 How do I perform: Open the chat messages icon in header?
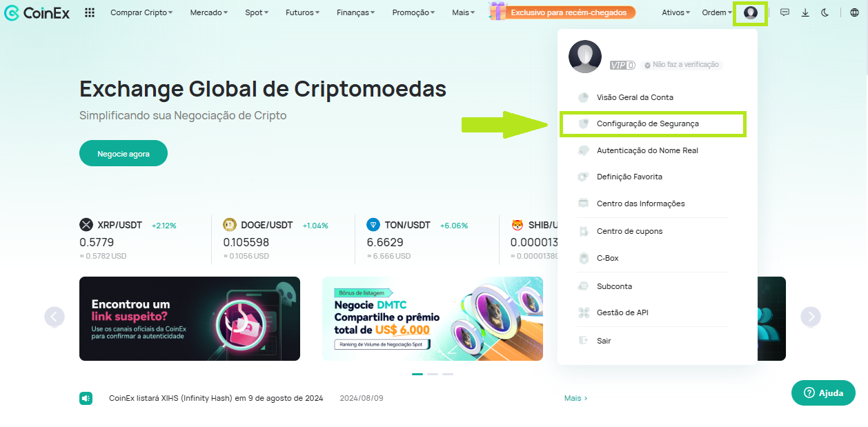pyautogui.click(x=785, y=12)
